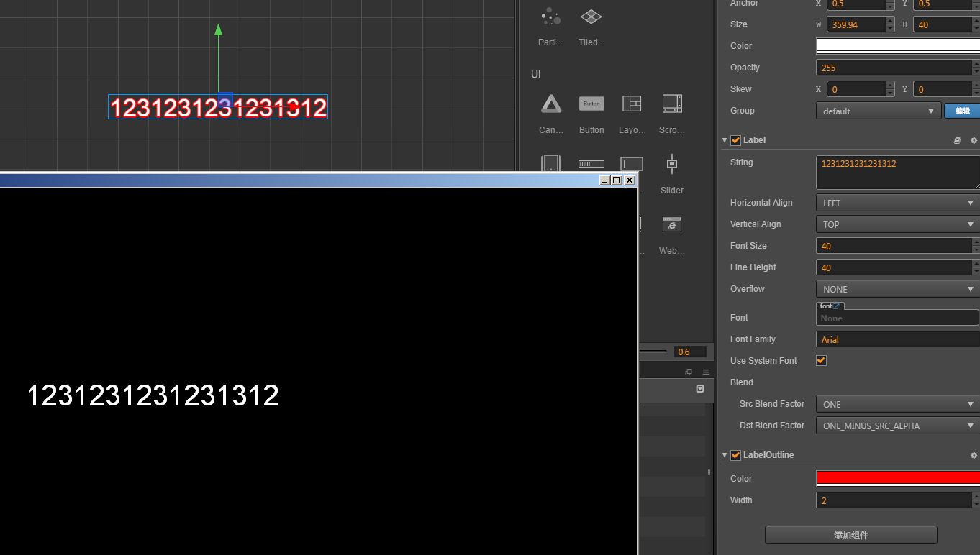Collapse the Label component section
This screenshot has height=555, width=980.
coord(725,140)
